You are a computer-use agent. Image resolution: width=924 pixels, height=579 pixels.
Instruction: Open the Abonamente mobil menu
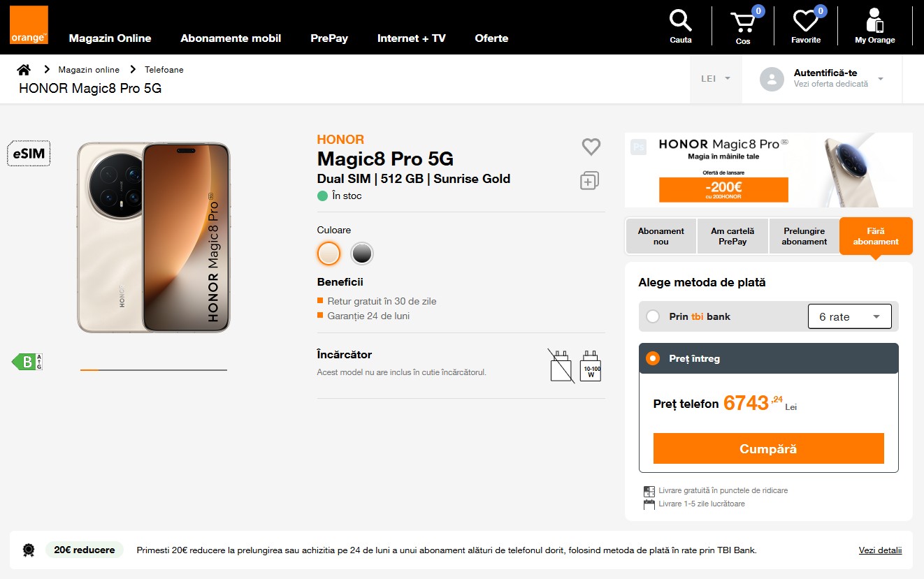[231, 38]
